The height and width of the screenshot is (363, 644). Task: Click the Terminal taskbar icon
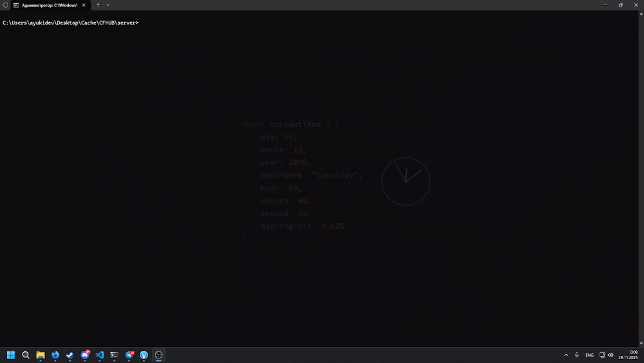114,355
